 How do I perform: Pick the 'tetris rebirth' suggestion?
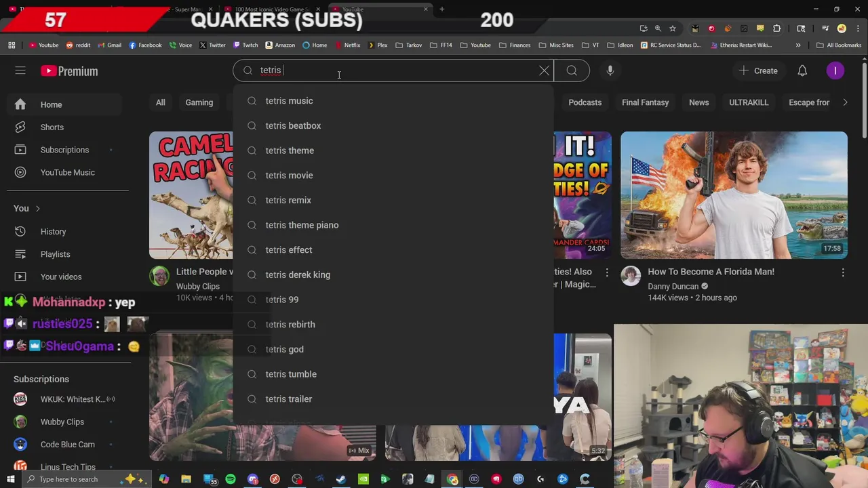tap(393, 325)
